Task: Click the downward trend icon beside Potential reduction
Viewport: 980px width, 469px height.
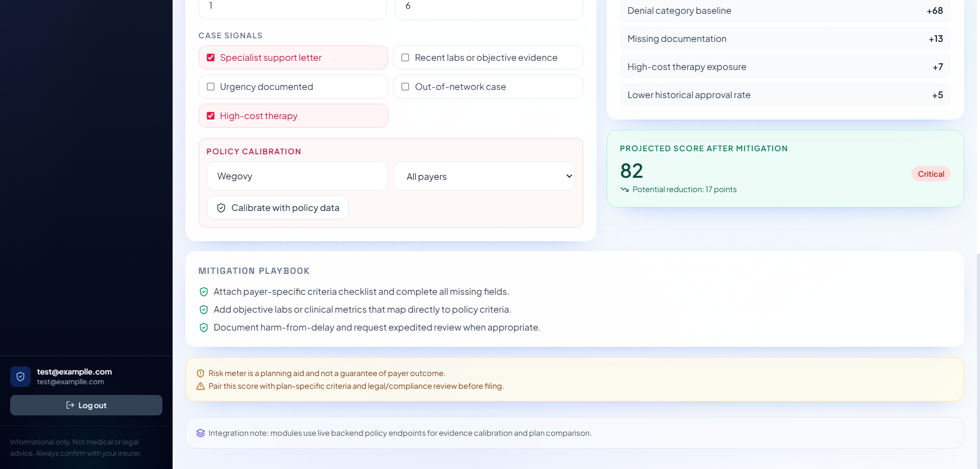Action: (625, 190)
